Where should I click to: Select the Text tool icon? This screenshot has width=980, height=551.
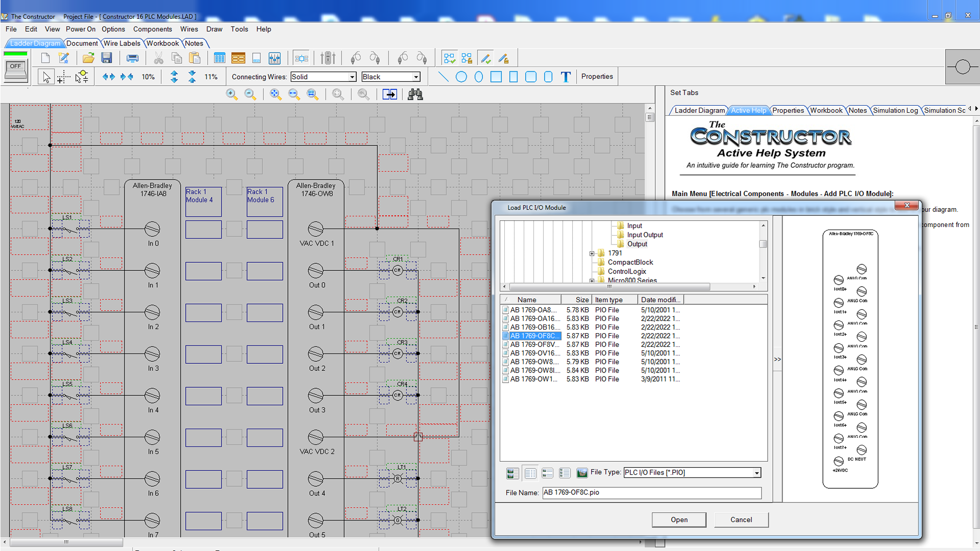(566, 77)
